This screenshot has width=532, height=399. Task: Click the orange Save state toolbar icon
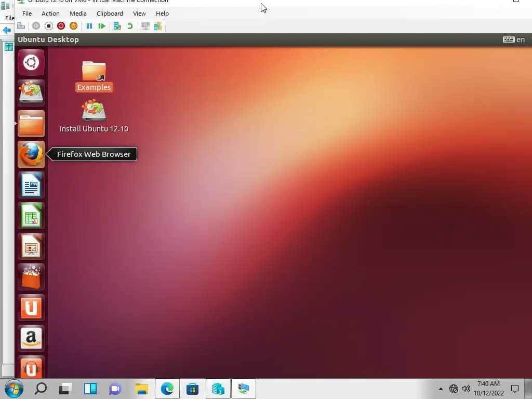tap(73, 26)
